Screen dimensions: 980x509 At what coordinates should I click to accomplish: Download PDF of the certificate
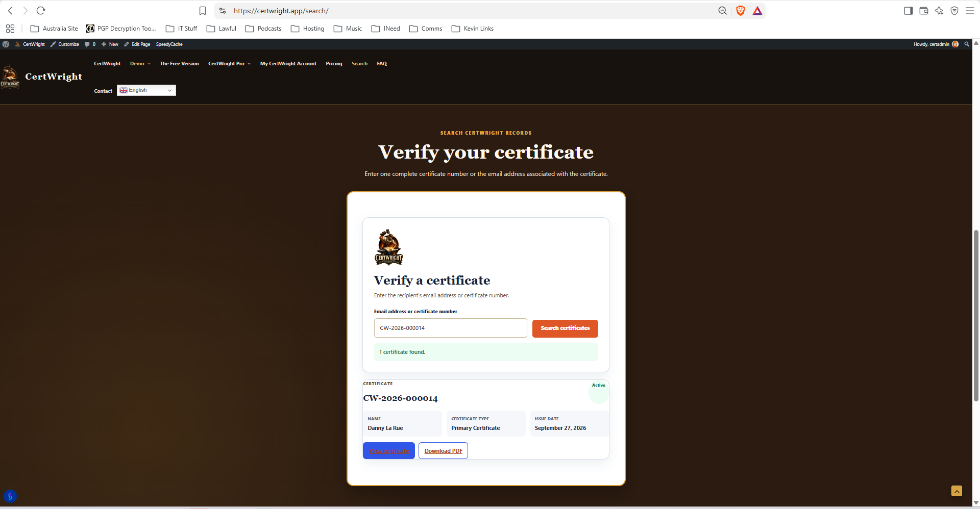443,451
